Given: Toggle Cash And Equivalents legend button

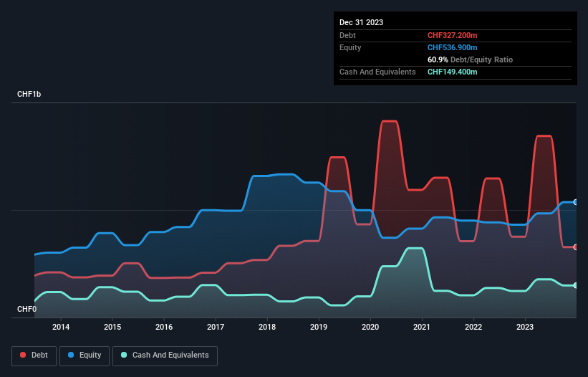Looking at the screenshot, I should coord(165,355).
